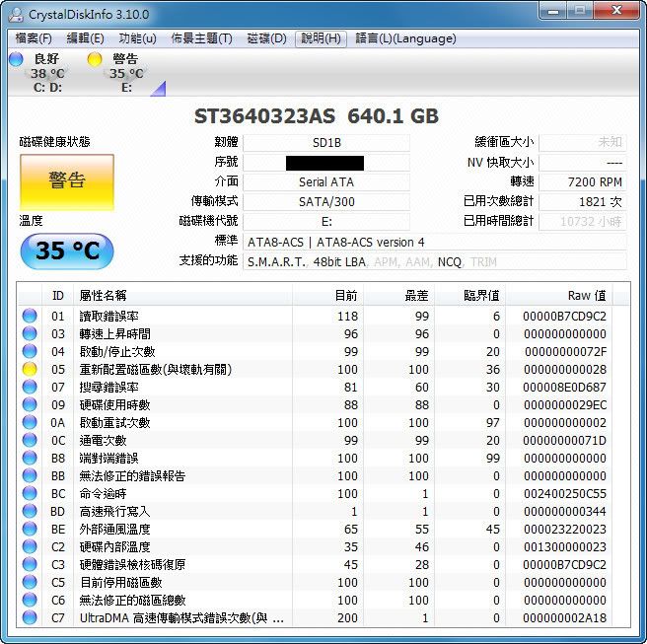Click Raw value 0000000029EC
Screen dimensions: 647x644
565,404
